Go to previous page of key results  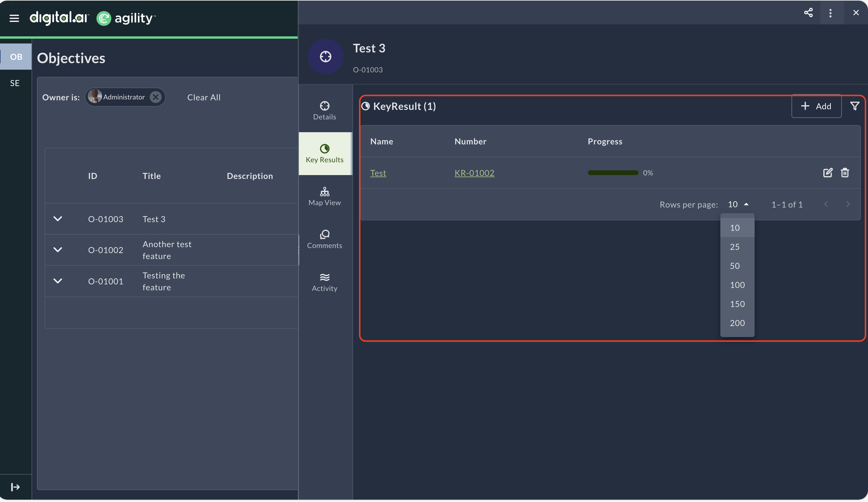pos(826,204)
